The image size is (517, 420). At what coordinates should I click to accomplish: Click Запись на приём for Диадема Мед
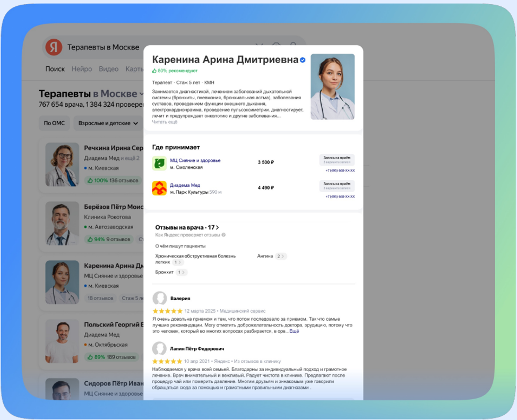[x=337, y=186]
